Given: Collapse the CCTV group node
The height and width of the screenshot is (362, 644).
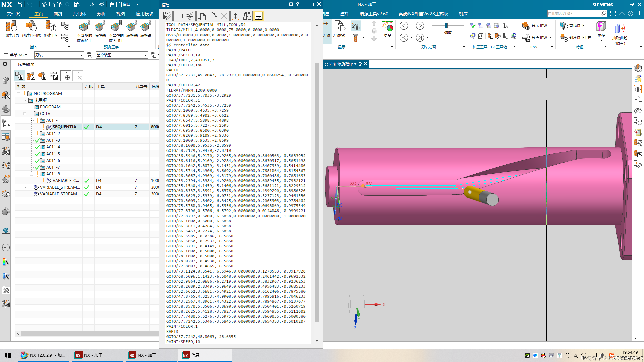Looking at the screenshot, I should click(x=25, y=114).
